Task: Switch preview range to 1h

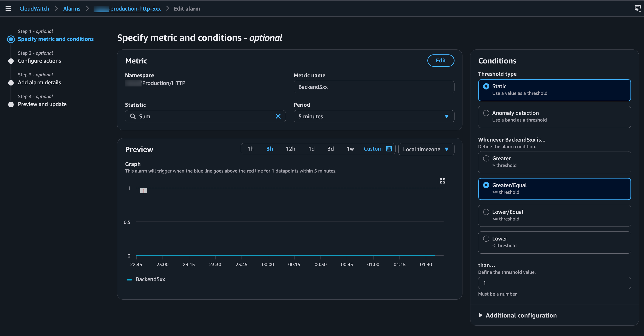Action: [x=251, y=149]
